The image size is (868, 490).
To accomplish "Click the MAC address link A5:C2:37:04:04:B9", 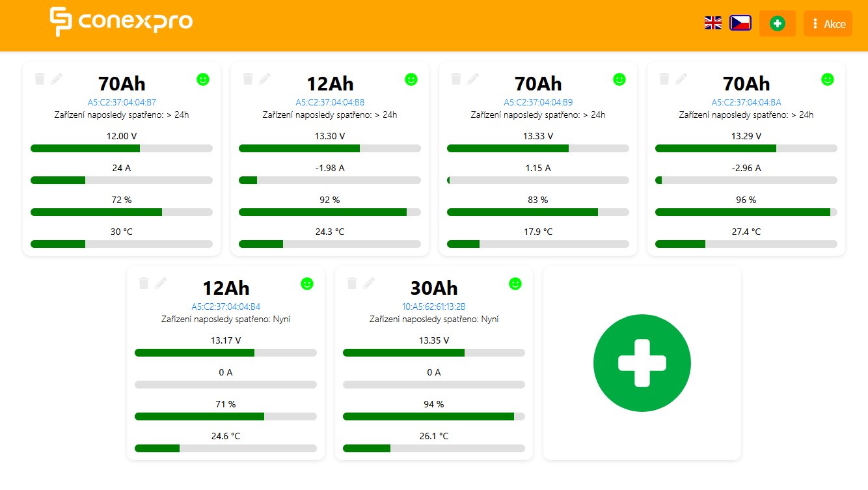I will pyautogui.click(x=538, y=102).
